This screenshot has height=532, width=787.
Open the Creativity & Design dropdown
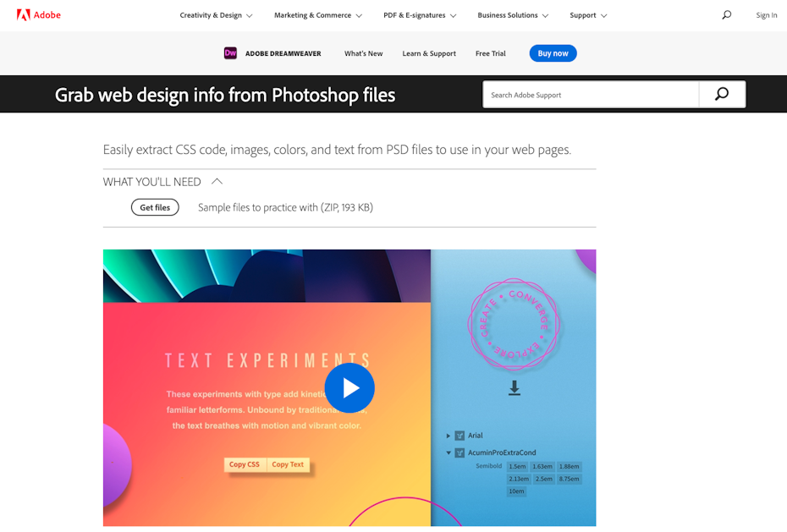pyautogui.click(x=217, y=15)
